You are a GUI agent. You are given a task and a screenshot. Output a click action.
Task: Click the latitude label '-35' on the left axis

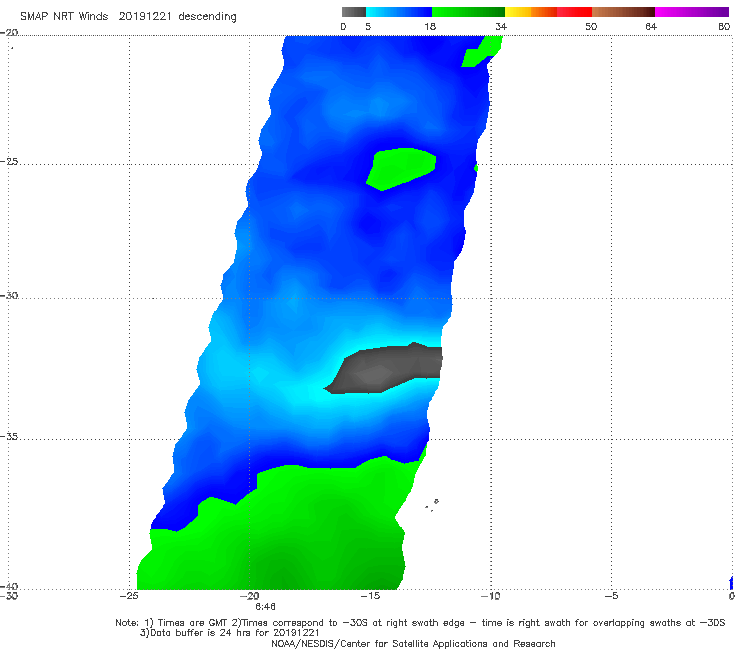click(x=9, y=436)
